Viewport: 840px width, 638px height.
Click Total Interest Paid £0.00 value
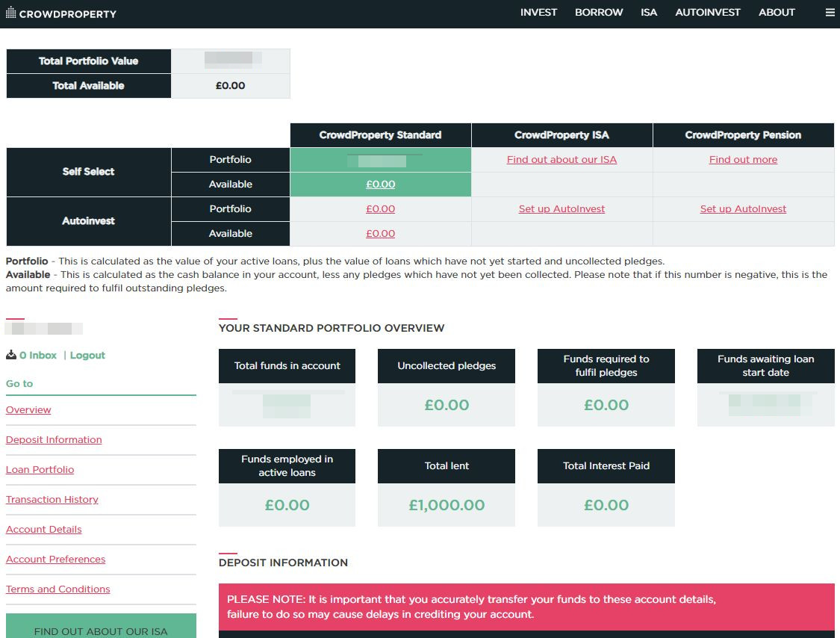606,505
